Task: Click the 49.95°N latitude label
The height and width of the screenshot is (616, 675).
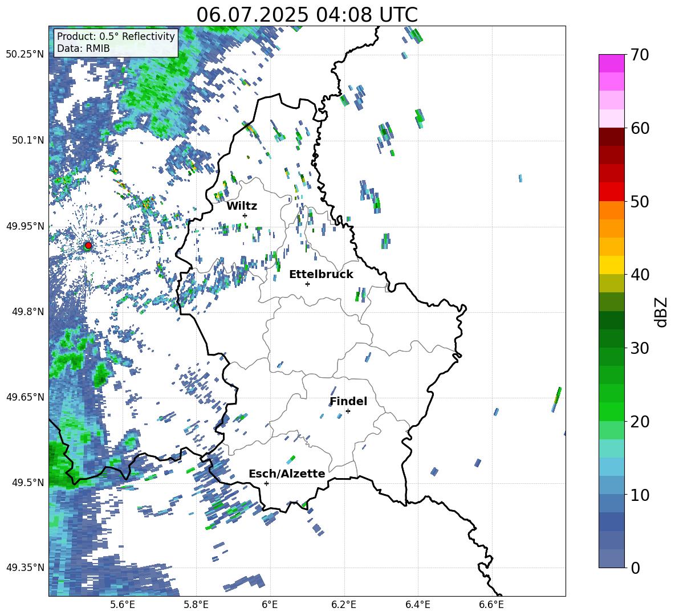Action: (25, 226)
